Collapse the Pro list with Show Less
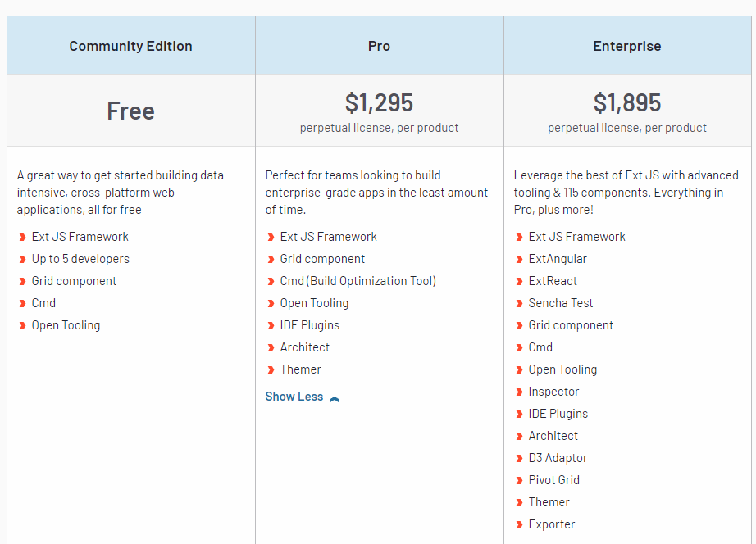Image resolution: width=756 pixels, height=544 pixels. tap(294, 397)
